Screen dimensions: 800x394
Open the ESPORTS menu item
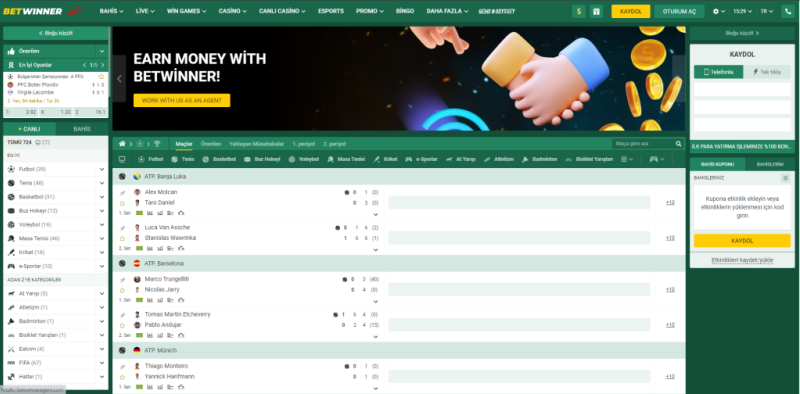click(x=331, y=11)
